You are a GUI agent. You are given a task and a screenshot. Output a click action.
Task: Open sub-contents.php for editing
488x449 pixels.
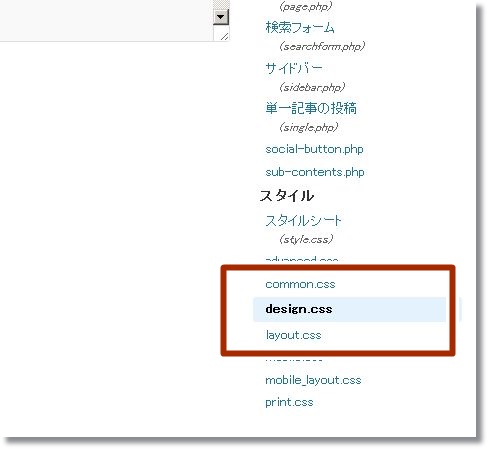pos(315,172)
